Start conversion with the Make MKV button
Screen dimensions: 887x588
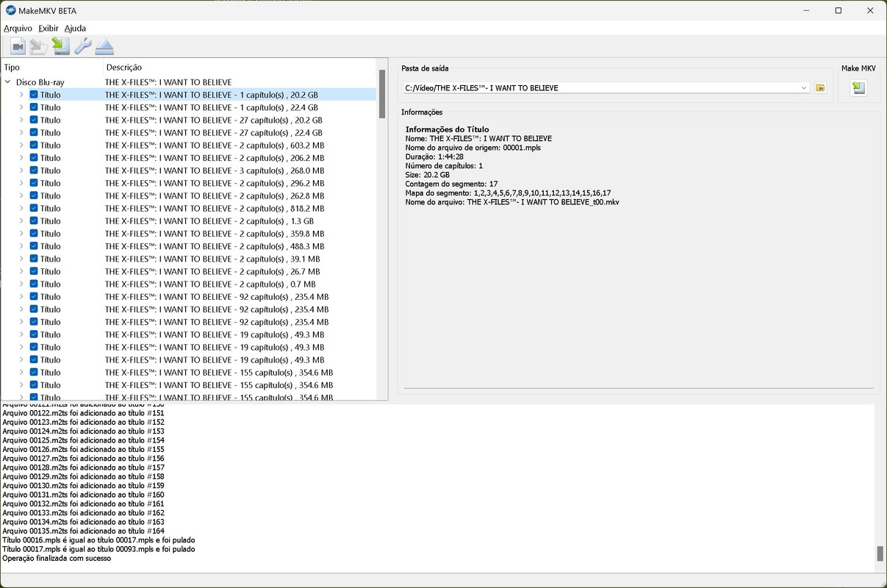[858, 88]
